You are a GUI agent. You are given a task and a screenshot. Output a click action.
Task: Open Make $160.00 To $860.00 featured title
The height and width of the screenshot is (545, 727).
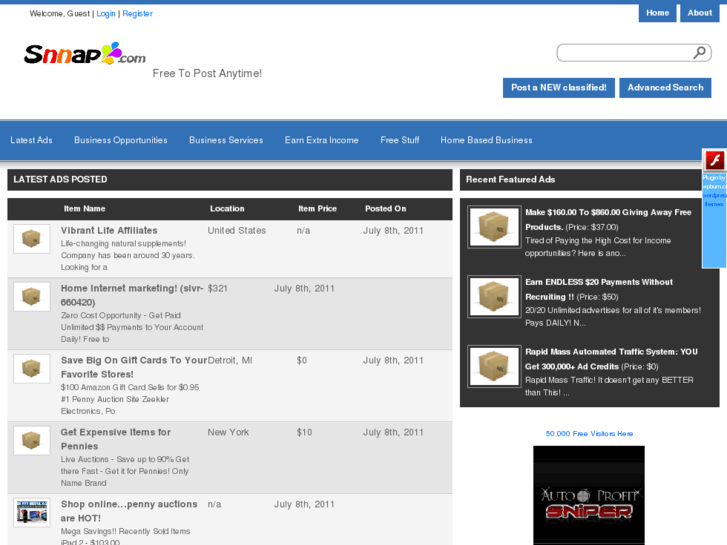[608, 219]
